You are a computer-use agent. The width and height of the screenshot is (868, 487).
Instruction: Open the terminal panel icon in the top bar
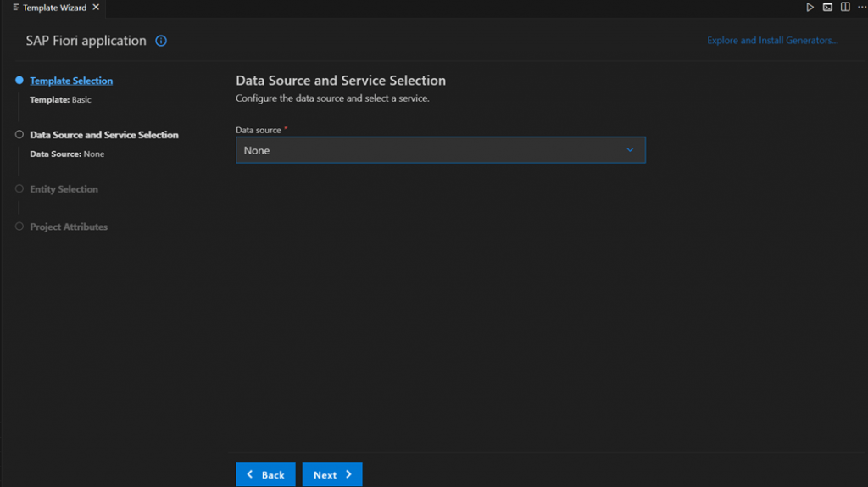[827, 7]
